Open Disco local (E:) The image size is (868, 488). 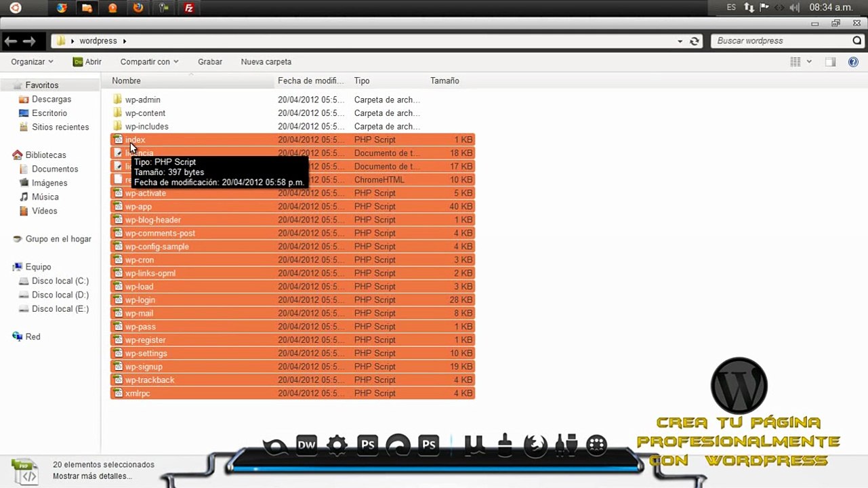[60, 308]
